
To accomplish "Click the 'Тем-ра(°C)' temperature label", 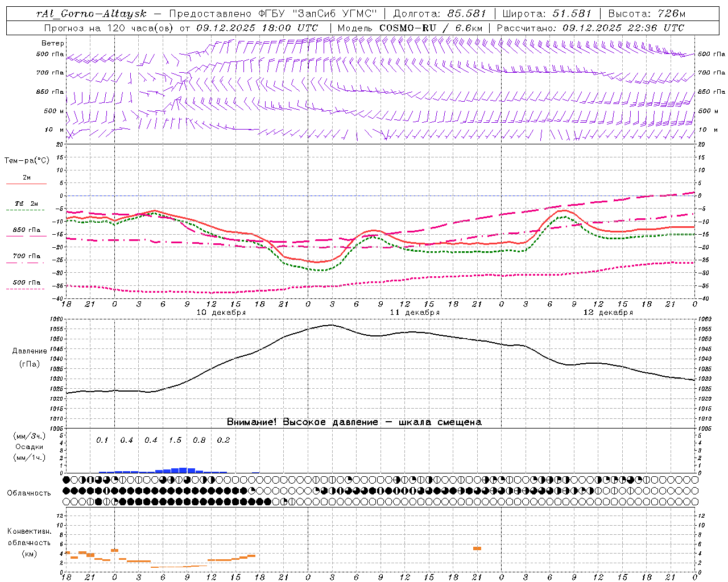I will click(x=27, y=161).
